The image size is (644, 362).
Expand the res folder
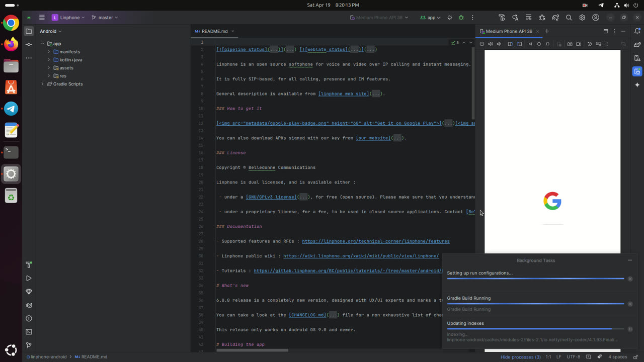[x=49, y=76]
